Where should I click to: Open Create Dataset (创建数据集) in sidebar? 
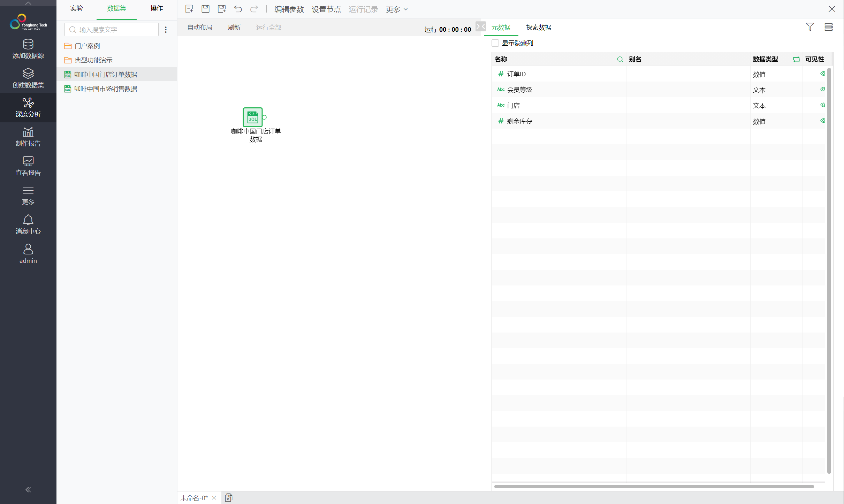click(28, 78)
